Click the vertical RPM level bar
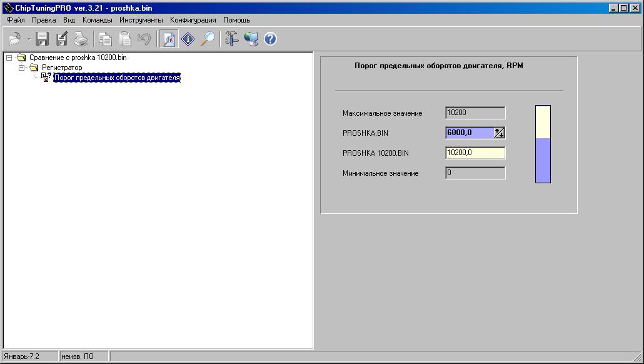 point(543,144)
